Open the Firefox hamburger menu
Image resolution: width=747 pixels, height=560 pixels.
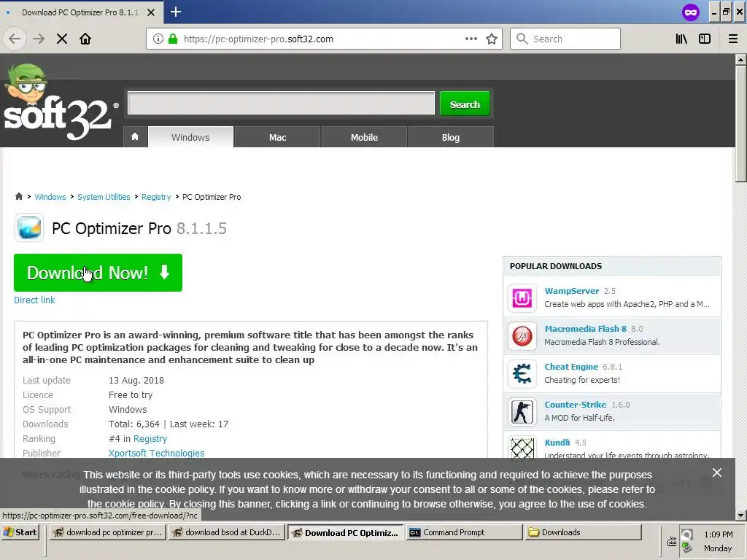coord(732,39)
